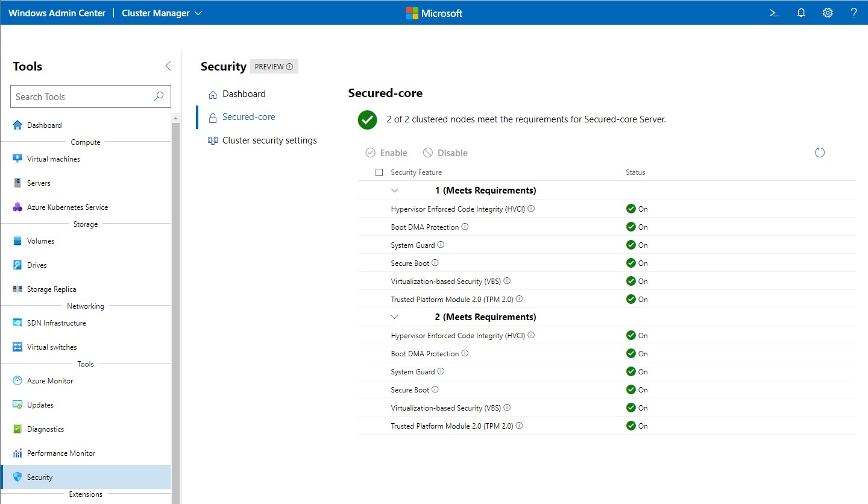The width and height of the screenshot is (868, 504).
Task: Open the SDN Infrastructure tool
Action: 55,323
